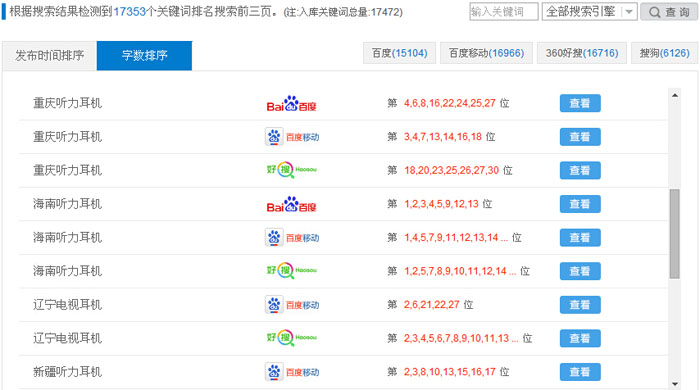Click 17353 keyword count link
The width and height of the screenshot is (700, 390).
129,12
